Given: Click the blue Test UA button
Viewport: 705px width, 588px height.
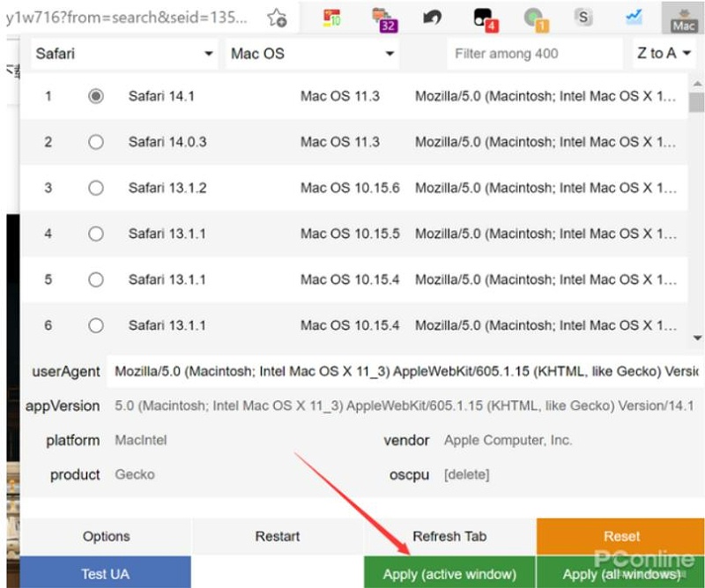Looking at the screenshot, I should 105,574.
